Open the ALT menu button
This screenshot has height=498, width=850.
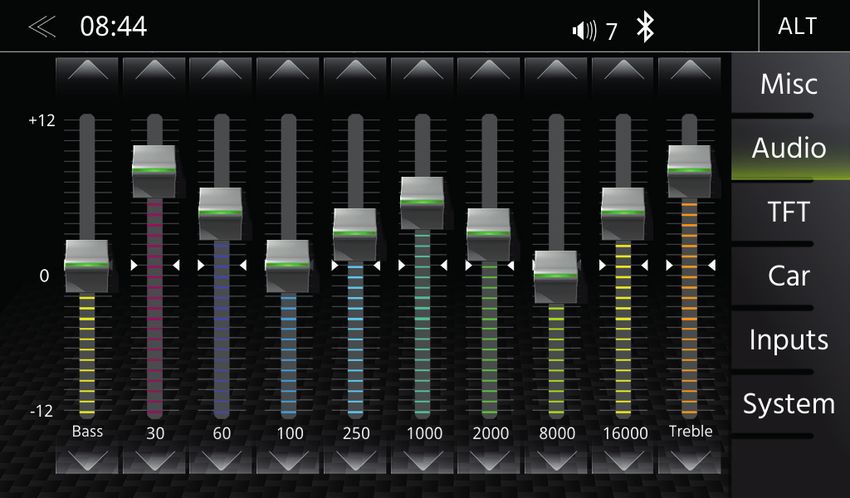797,26
